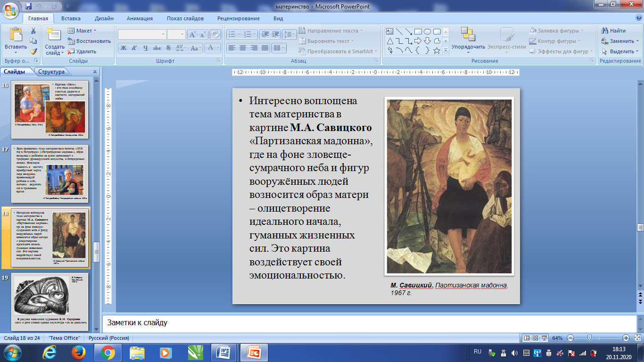Click the Найти find button
644x362 pixels.
click(x=613, y=31)
